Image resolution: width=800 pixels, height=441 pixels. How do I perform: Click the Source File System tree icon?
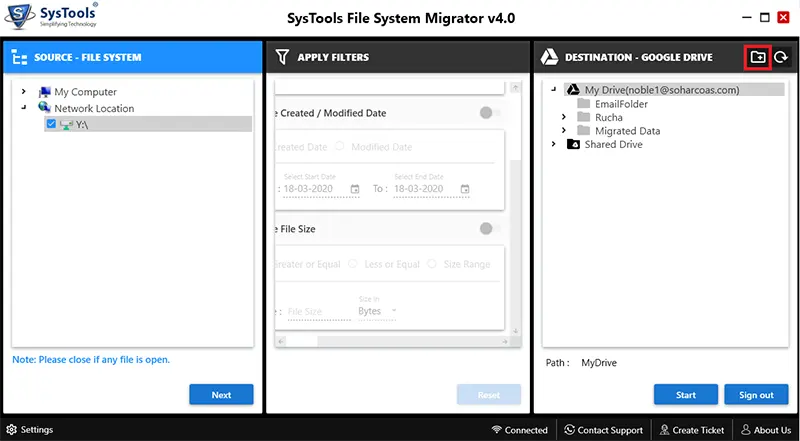[19, 57]
